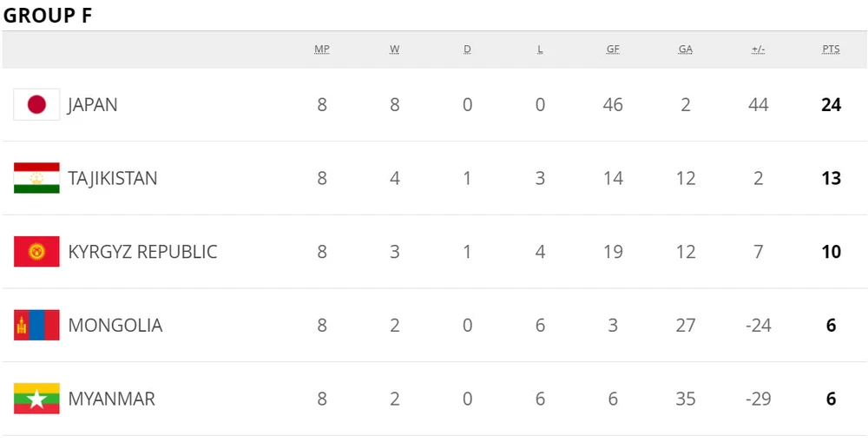This screenshot has width=868, height=442.
Task: Click the Mongolia flag icon
Action: [36, 326]
